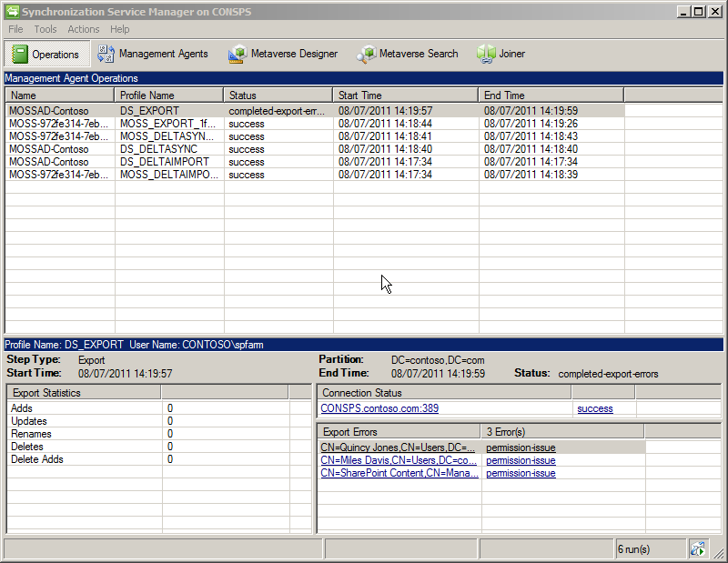728x563 pixels.
Task: Click the Renames row in Export Statistics
Action: [x=158, y=434]
